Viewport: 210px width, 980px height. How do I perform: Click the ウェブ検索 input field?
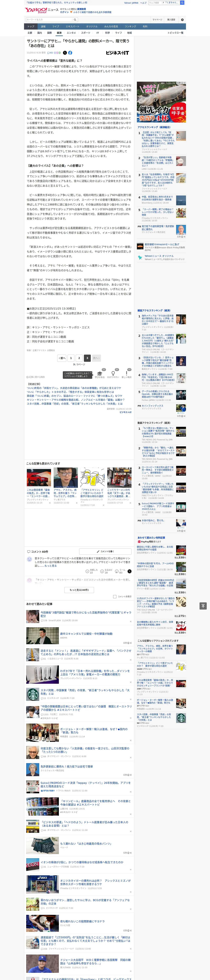coord(164,3)
